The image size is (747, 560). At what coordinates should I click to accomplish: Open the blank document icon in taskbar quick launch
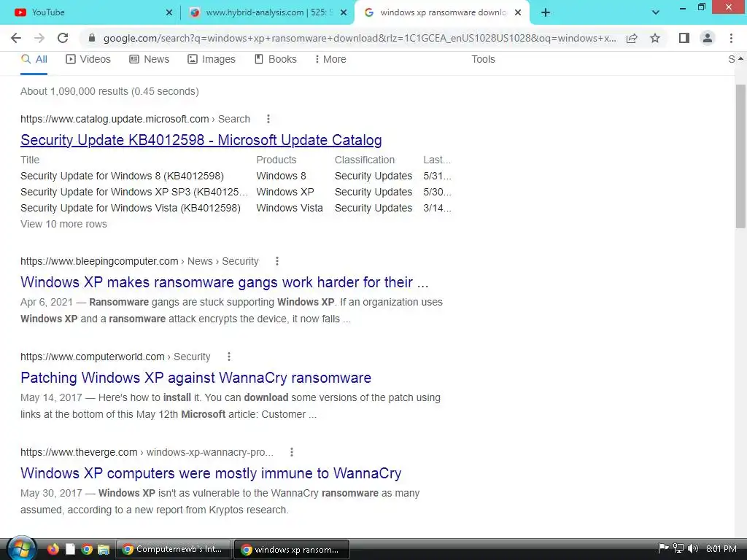coord(70,549)
